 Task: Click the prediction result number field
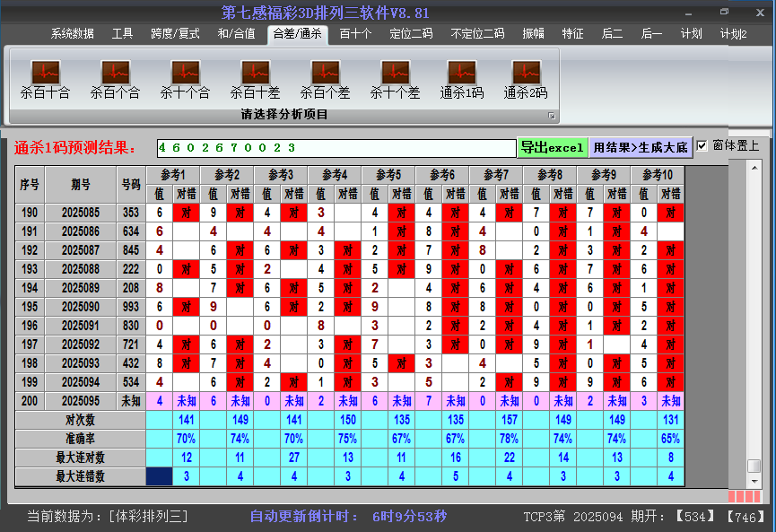click(x=336, y=147)
